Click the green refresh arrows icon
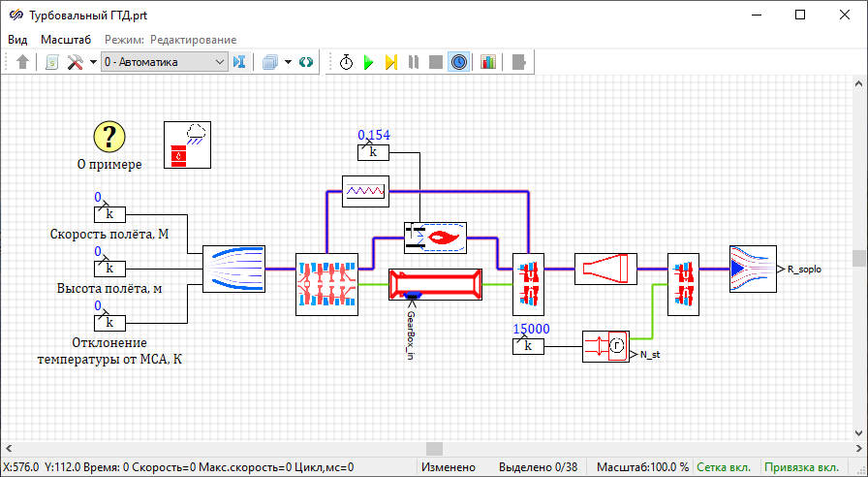Screen dimensions: 868x477 (x=306, y=62)
